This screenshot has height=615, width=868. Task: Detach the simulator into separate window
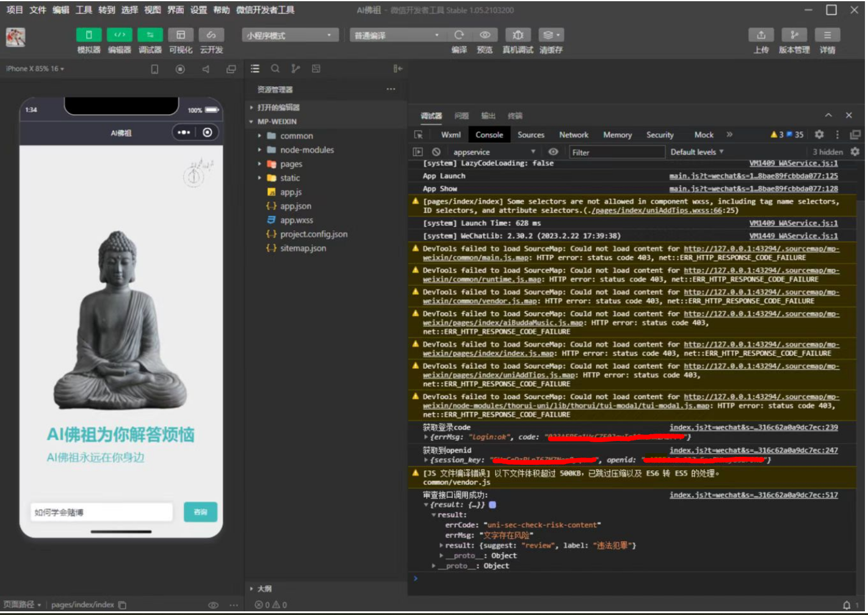click(x=231, y=69)
